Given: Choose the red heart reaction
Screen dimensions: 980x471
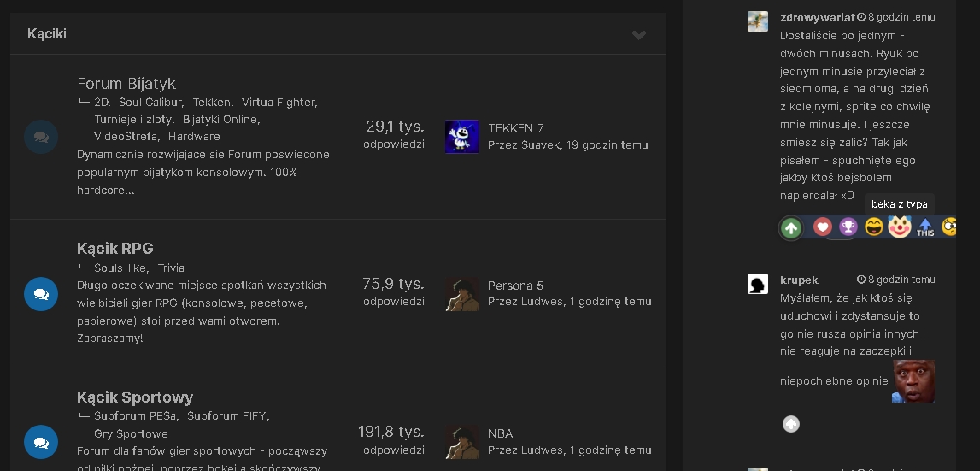Looking at the screenshot, I should coord(823,227).
